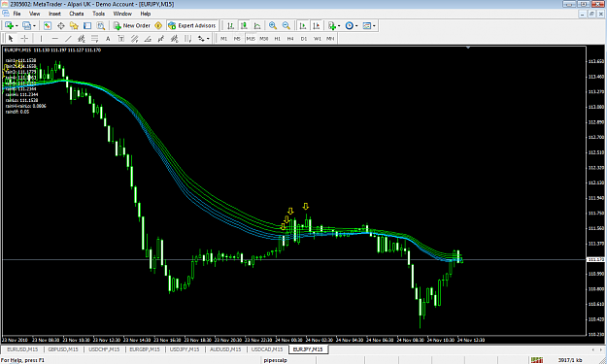Switch to the M30 timeframe
607x364 pixels.
click(264, 39)
